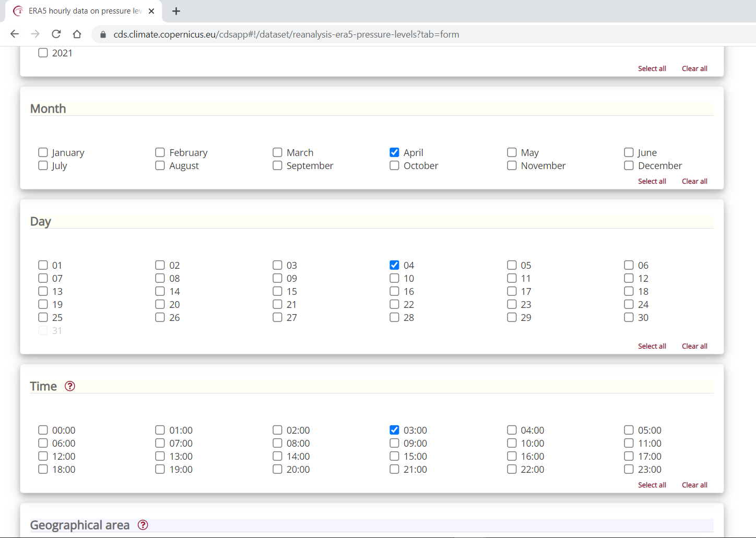Open a new browser tab with plus icon
This screenshot has height=538, width=756.
tap(176, 11)
